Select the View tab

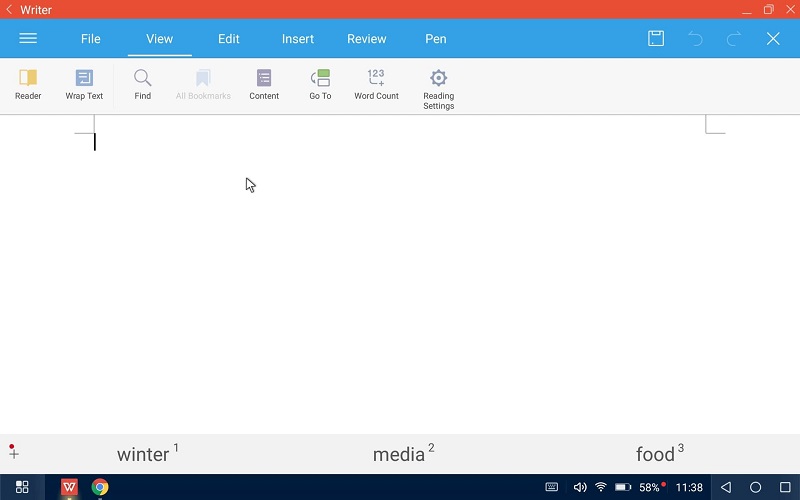[160, 39]
